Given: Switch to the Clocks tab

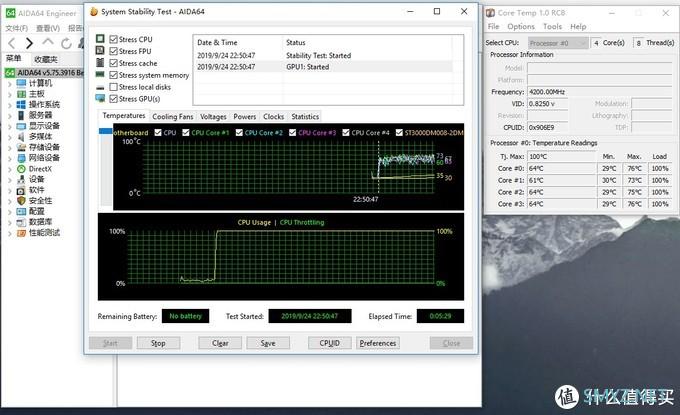Looking at the screenshot, I should tap(273, 116).
